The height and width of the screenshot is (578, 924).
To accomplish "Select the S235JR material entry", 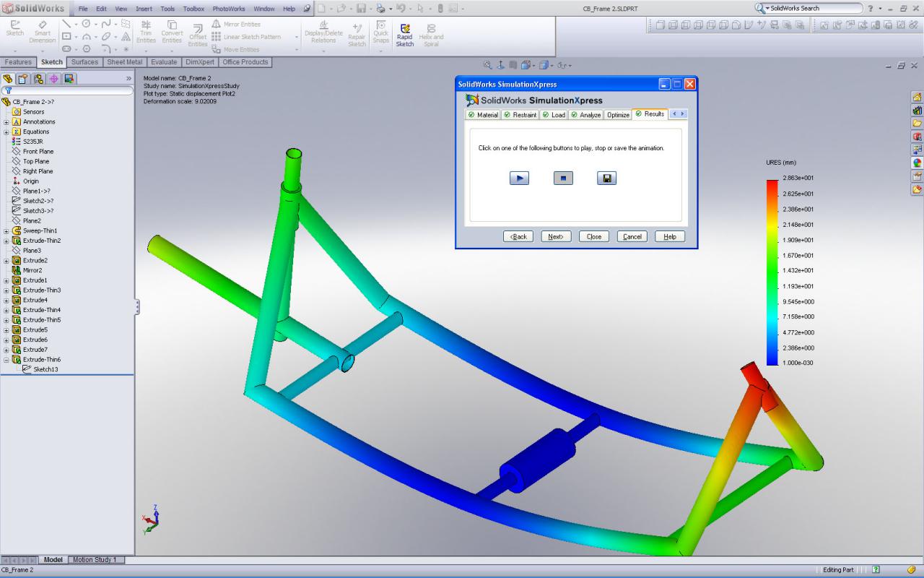I will [33, 142].
